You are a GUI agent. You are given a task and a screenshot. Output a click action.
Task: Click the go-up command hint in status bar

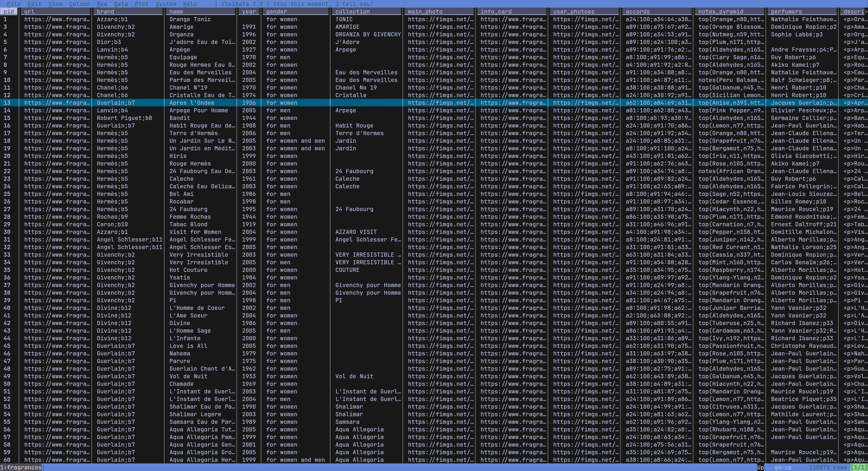point(783,467)
